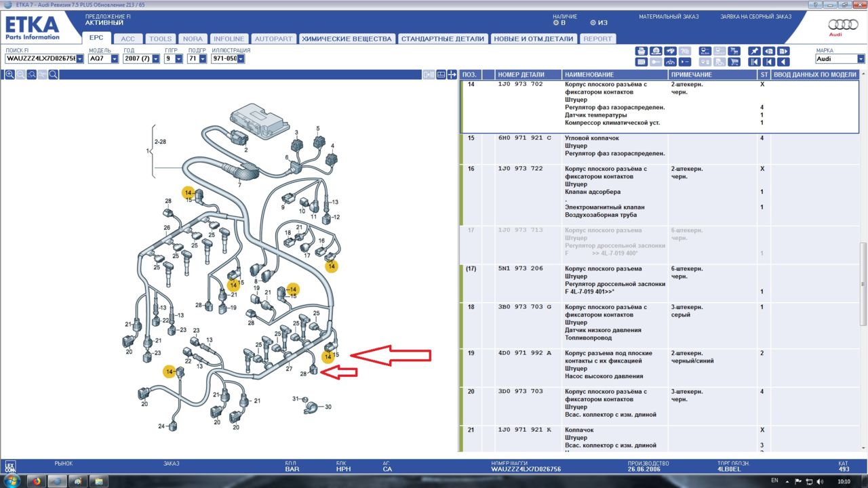Switch to the AUTOPART tab

pyautogui.click(x=273, y=39)
